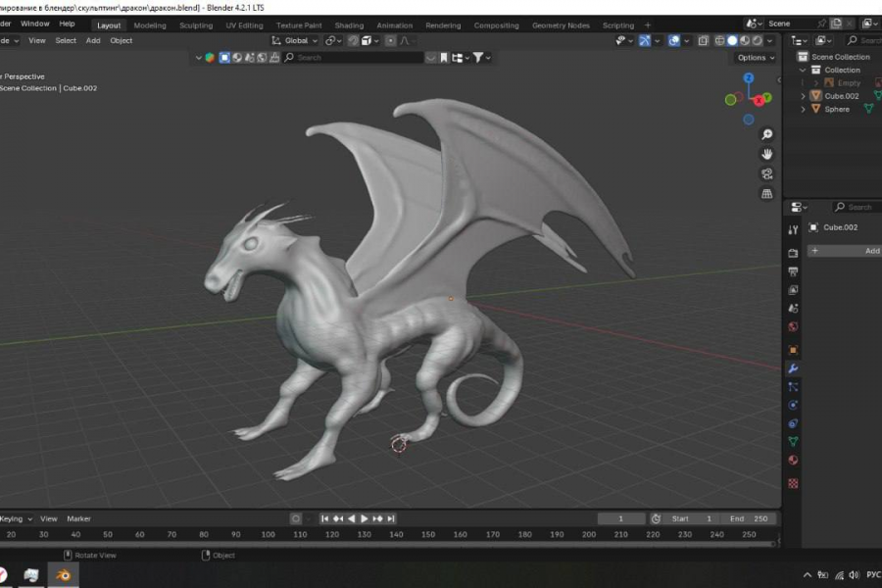Click the Sphere mesh data icon
Viewport: 882px width, 588px height.
[869, 109]
